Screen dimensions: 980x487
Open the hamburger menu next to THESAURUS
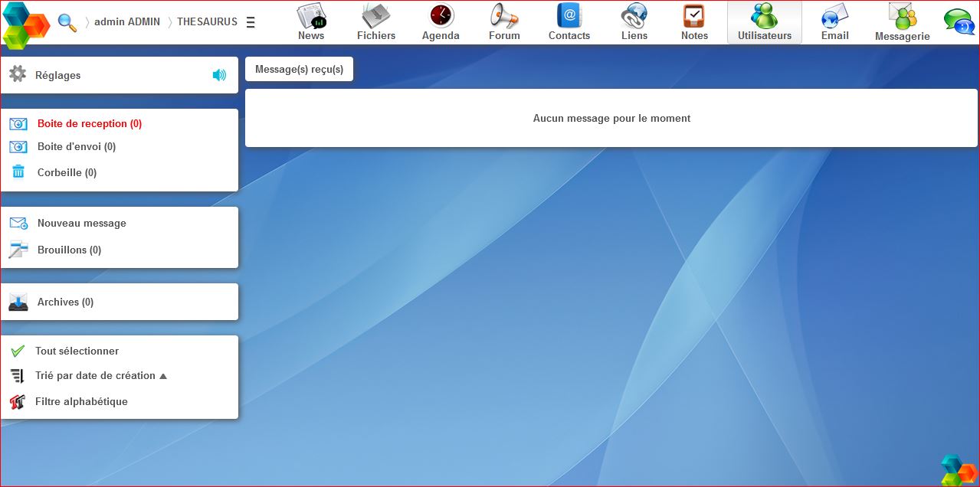pos(251,22)
